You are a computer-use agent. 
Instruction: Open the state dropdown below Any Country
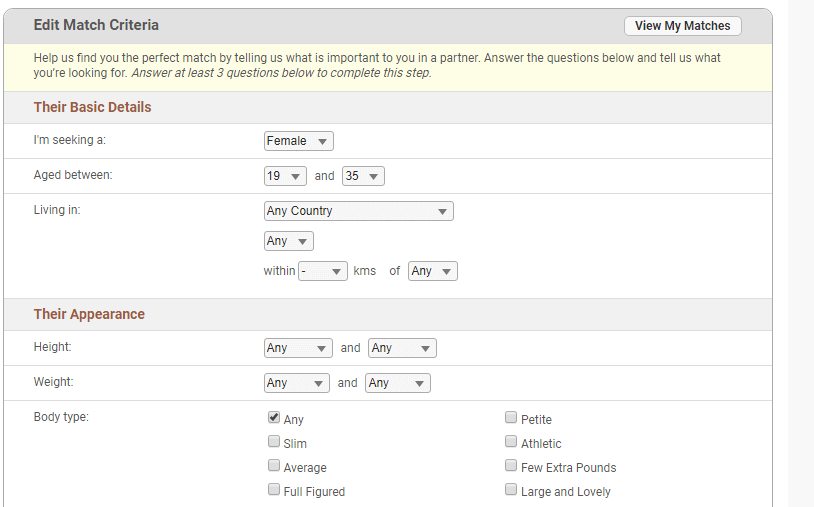[288, 241]
